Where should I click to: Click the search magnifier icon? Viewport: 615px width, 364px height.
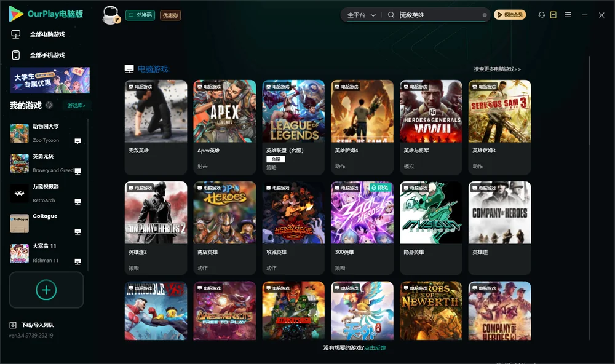click(x=391, y=15)
